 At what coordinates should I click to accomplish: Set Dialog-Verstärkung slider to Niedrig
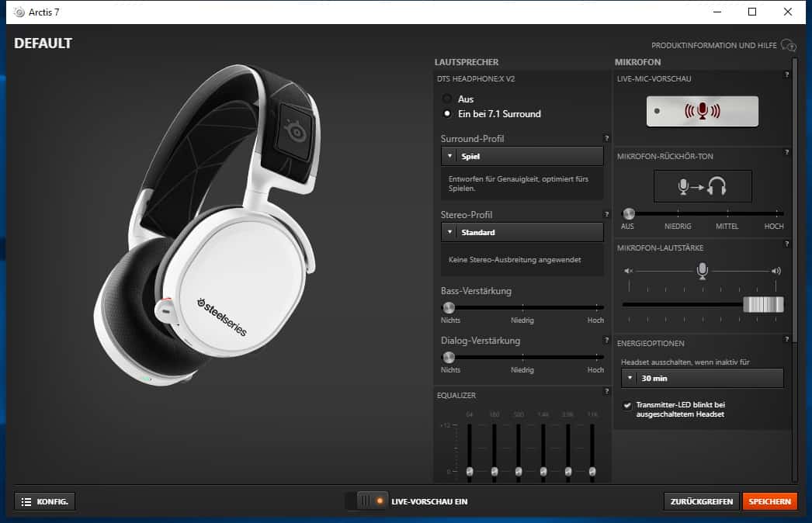pos(522,357)
